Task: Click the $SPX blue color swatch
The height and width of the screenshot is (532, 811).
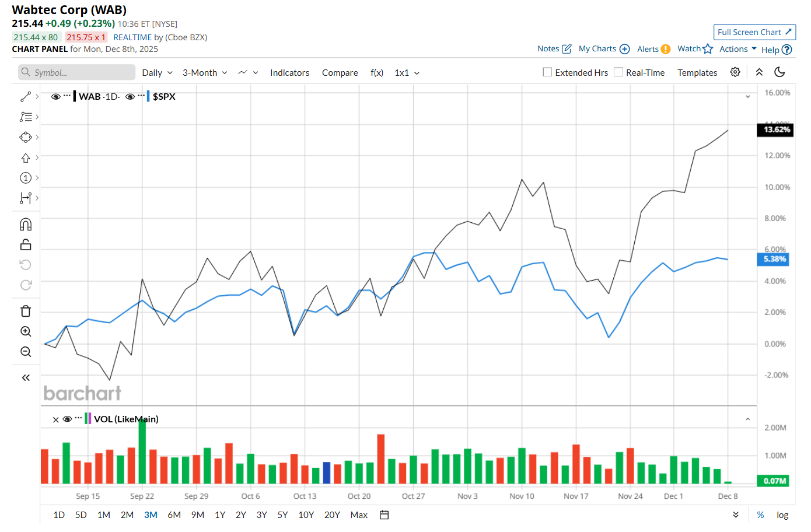Action: 148,96
